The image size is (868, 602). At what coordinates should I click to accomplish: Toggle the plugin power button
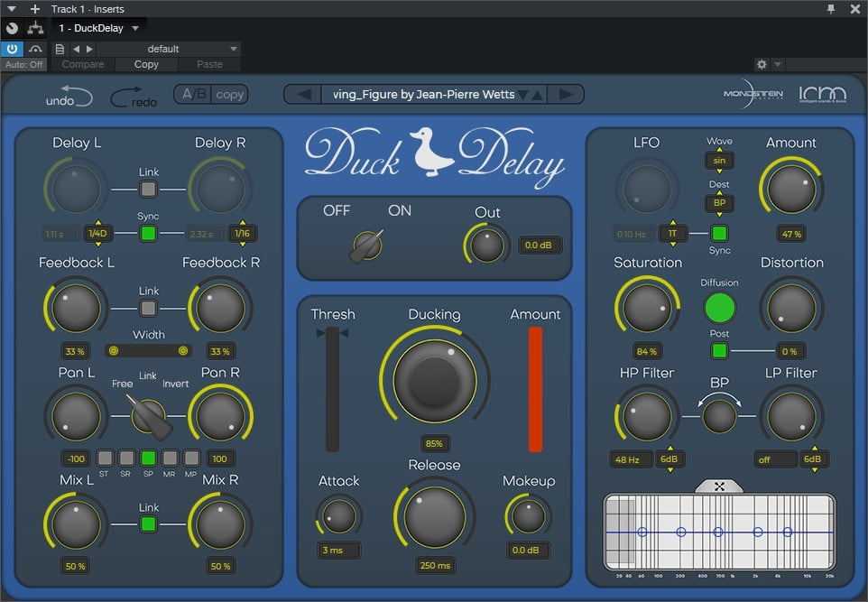[x=12, y=49]
